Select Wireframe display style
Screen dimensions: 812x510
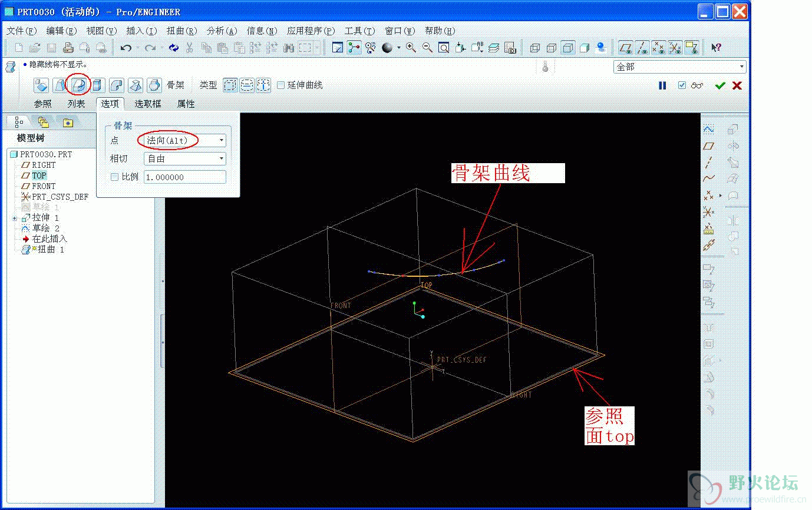[x=534, y=48]
